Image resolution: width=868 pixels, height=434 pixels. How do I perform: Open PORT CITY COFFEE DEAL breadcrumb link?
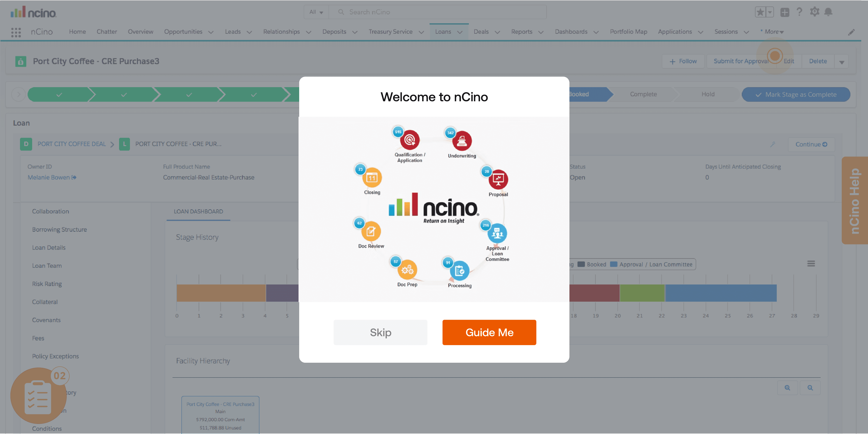click(71, 144)
